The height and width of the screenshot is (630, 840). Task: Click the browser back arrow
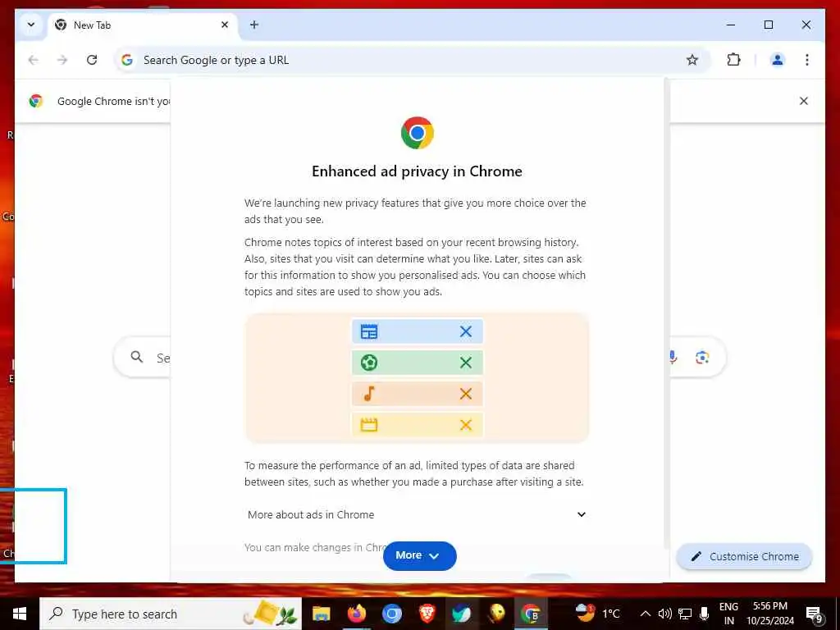(x=33, y=60)
